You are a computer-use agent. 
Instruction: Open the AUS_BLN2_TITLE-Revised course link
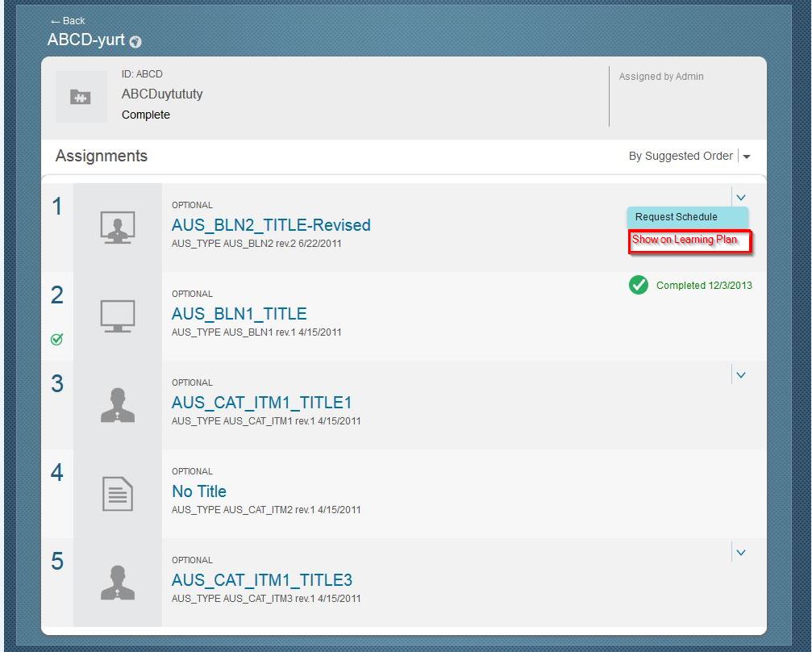tap(271, 225)
